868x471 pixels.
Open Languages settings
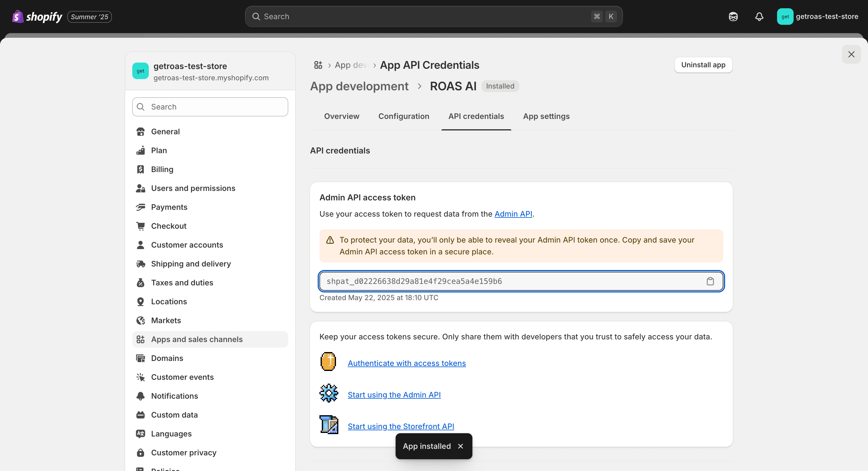point(210,433)
